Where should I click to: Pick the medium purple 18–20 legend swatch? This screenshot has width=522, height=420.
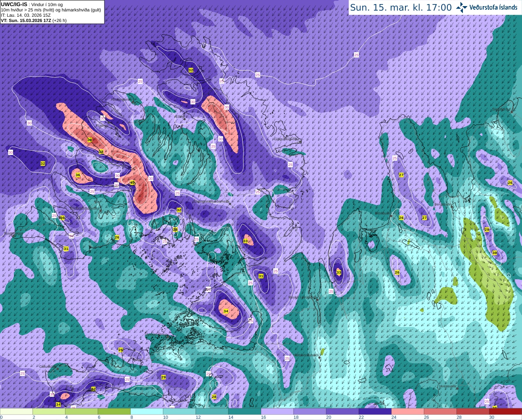[x=310, y=411]
